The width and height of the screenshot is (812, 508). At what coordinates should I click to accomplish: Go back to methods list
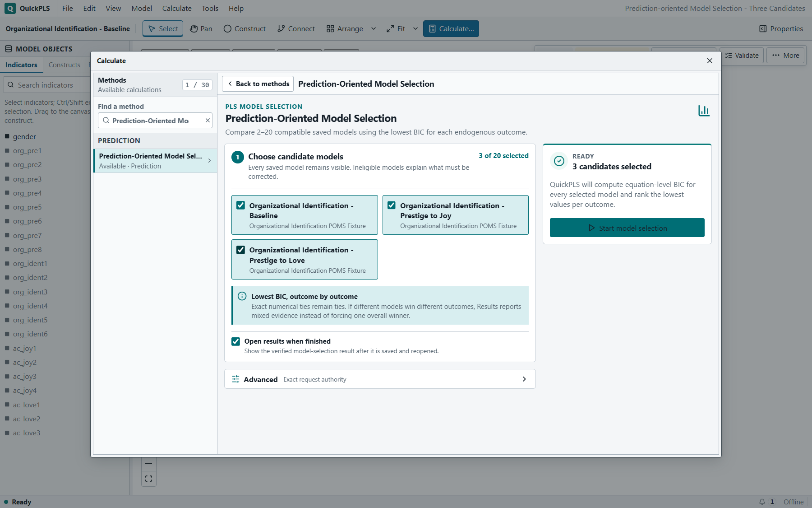pyautogui.click(x=258, y=84)
